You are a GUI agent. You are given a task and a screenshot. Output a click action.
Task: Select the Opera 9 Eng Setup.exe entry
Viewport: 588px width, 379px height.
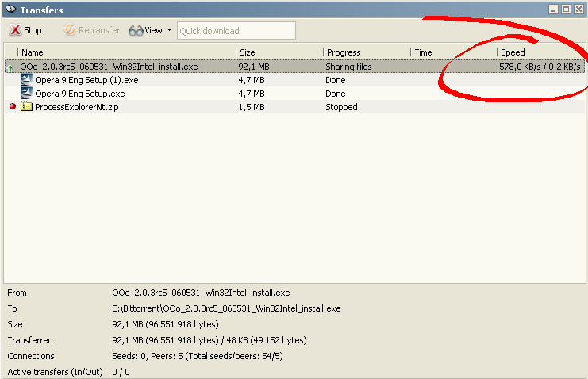tap(80, 94)
